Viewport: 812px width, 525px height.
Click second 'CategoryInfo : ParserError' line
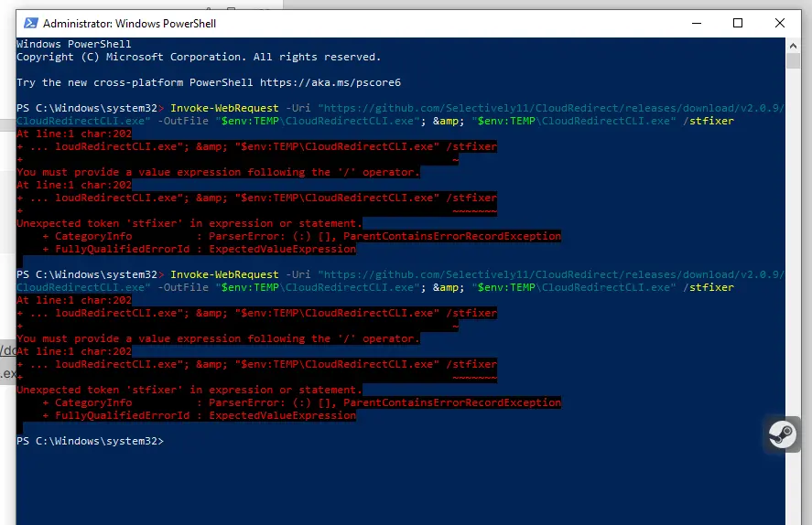[302, 403]
